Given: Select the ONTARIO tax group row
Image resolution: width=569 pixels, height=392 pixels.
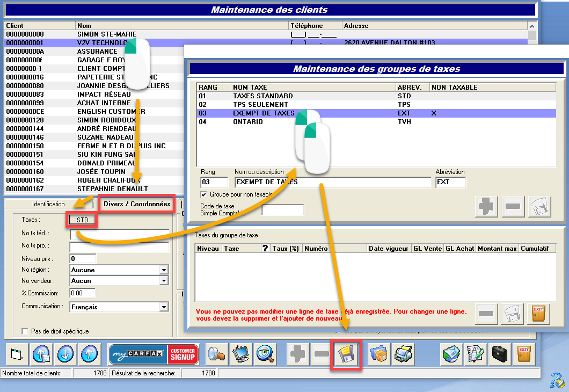Looking at the screenshot, I should click(376, 122).
